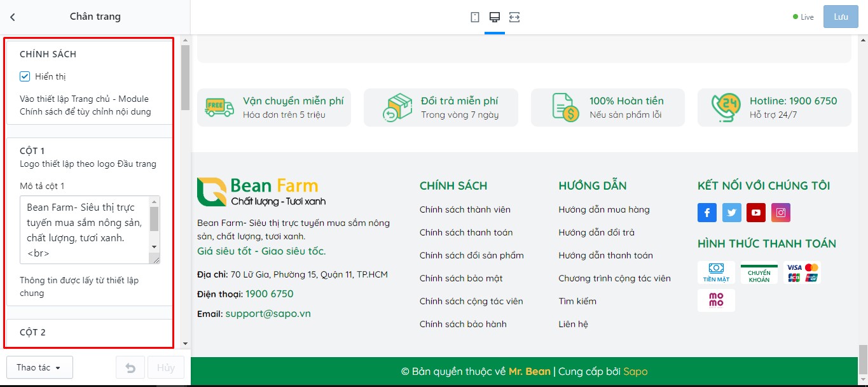Toggle the Hiển thị checkbox
This screenshot has width=868, height=387.
click(25, 76)
